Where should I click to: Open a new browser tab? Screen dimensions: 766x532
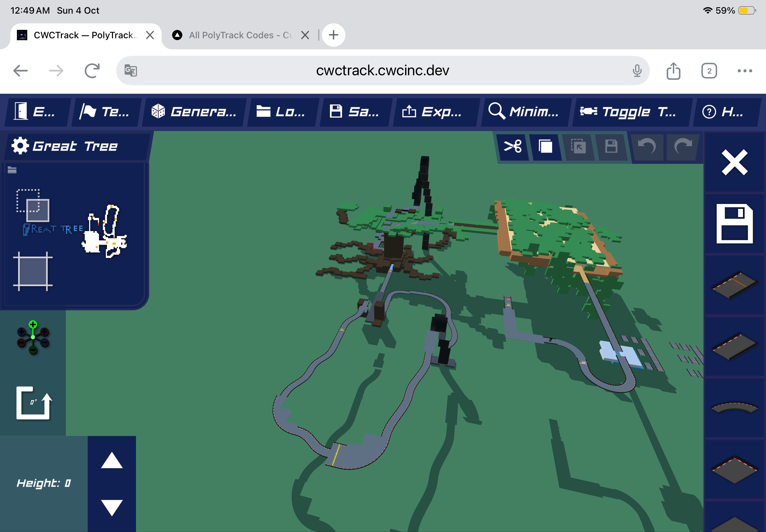coord(333,35)
